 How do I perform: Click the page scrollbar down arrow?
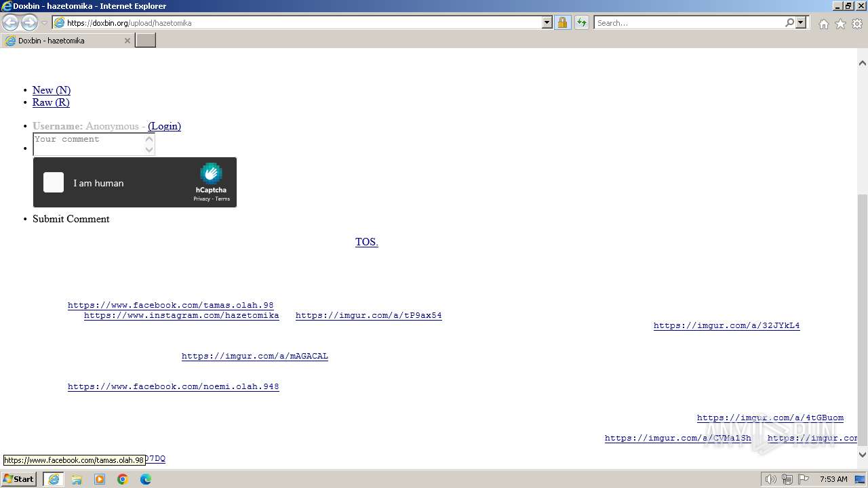coord(863,455)
